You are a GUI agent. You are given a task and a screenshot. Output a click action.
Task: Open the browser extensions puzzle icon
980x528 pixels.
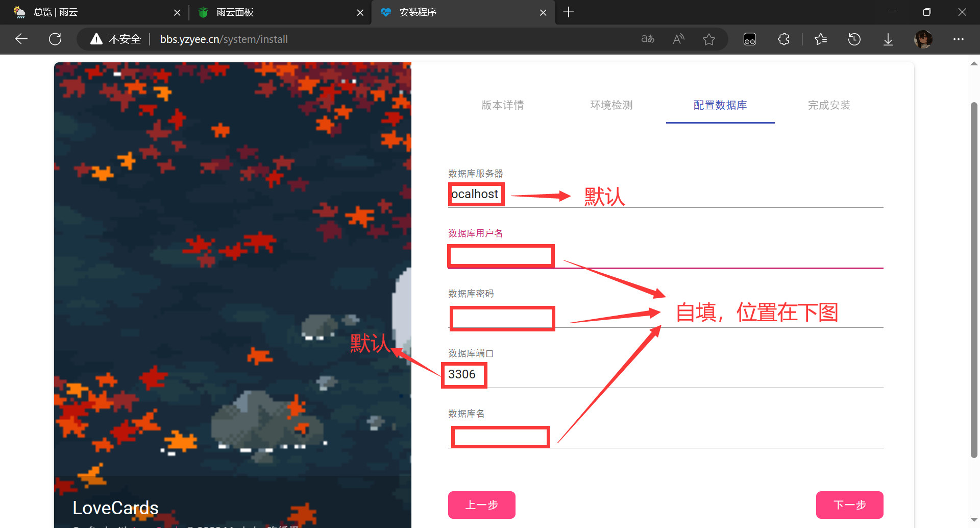pos(783,39)
